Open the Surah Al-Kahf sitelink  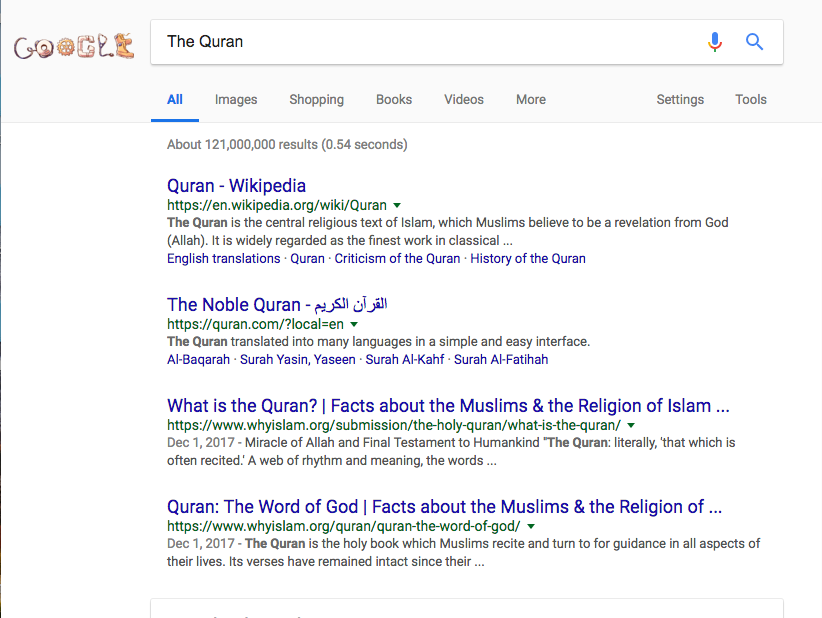(x=404, y=360)
